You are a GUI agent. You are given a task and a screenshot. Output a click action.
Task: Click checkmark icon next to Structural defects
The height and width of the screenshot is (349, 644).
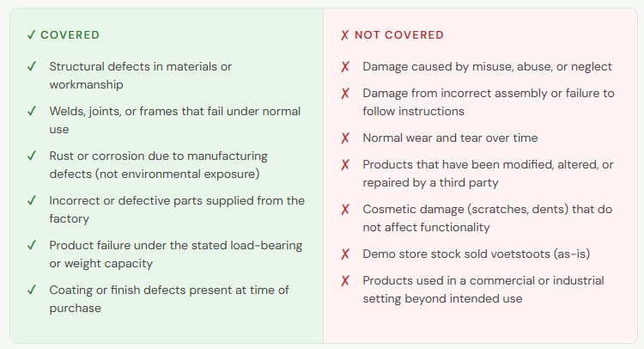(x=31, y=66)
